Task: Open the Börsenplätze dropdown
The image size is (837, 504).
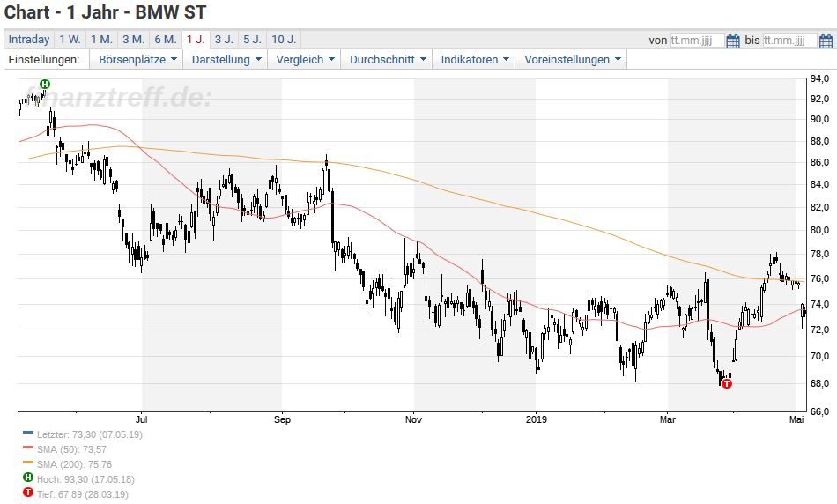Action: point(137,59)
